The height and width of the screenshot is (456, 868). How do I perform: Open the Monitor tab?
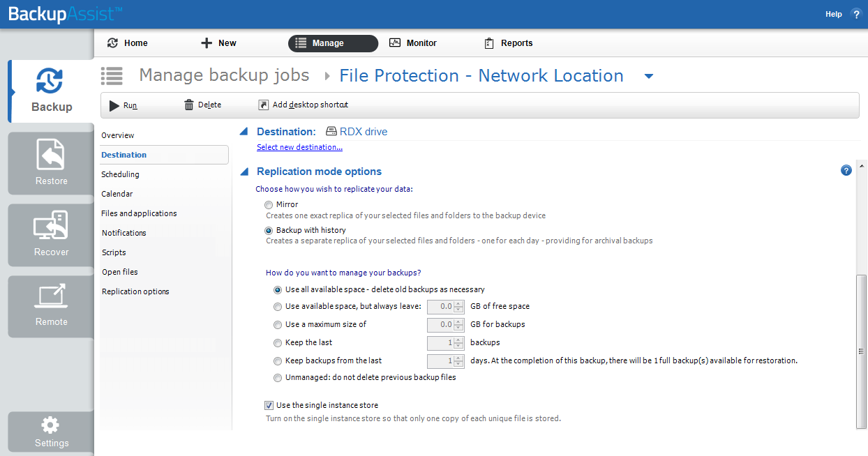click(413, 43)
